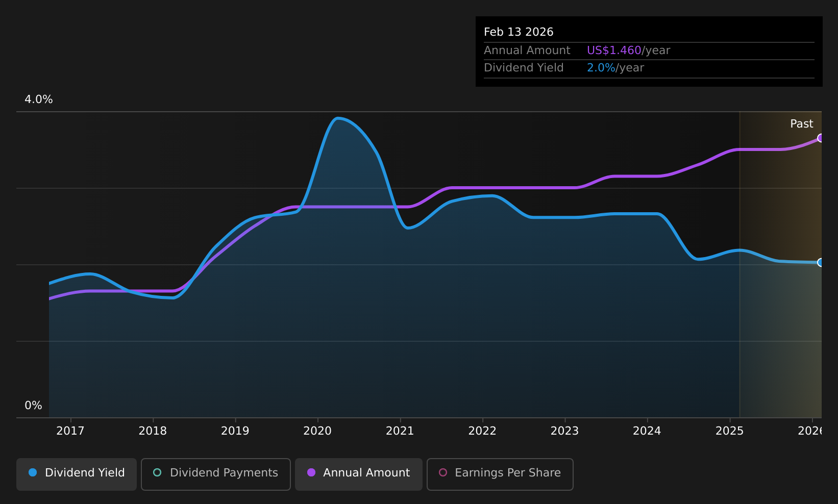Click the purple Annual Amount endpoint marker

[x=821, y=138]
